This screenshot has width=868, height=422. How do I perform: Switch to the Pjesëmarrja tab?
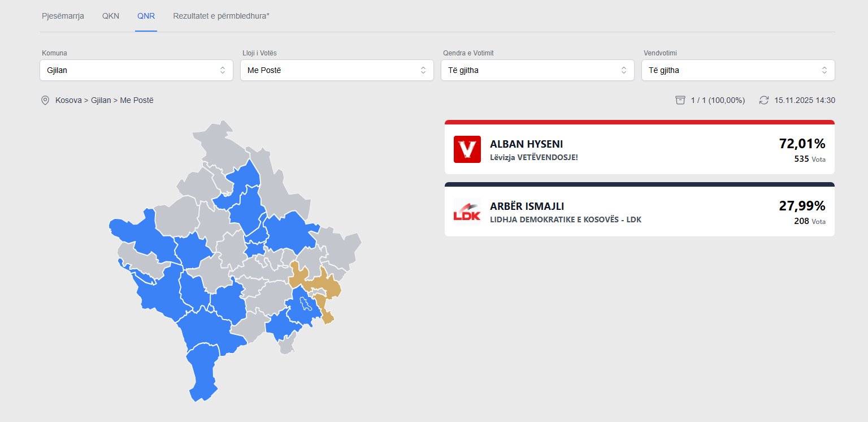(63, 16)
